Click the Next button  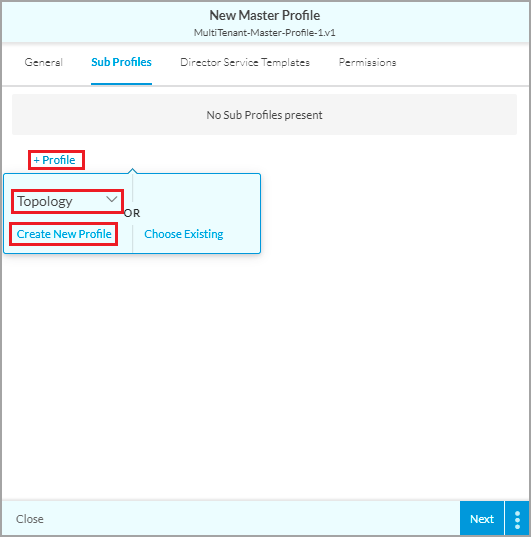[x=482, y=519]
